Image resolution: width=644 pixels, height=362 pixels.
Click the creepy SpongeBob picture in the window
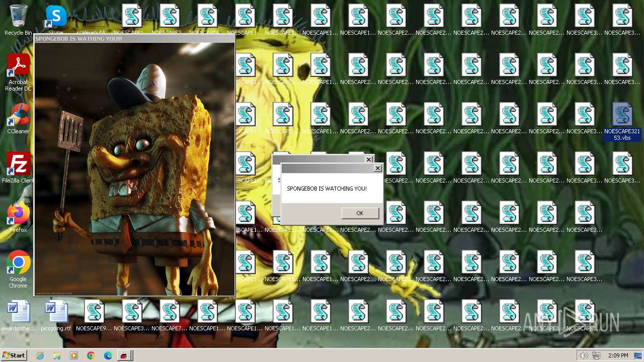pyautogui.click(x=134, y=169)
